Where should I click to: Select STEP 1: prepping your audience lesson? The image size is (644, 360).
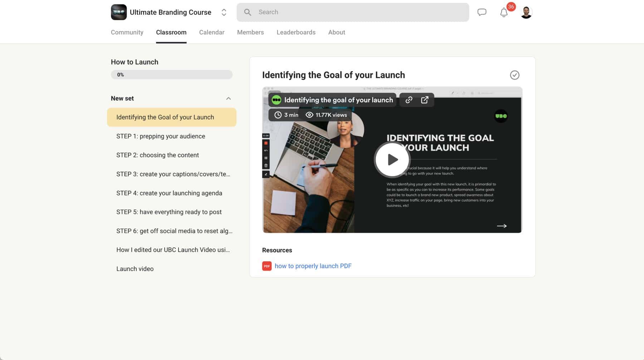(x=161, y=136)
